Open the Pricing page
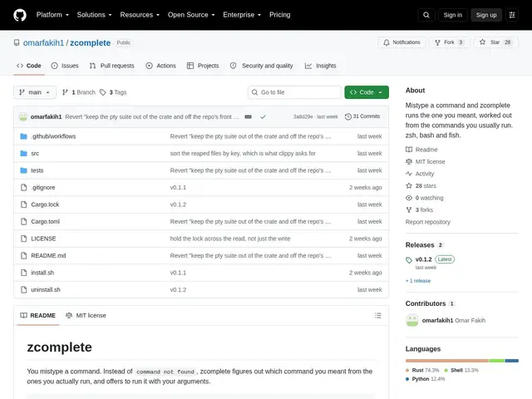Viewport: 532px width, 399px height. click(x=279, y=15)
